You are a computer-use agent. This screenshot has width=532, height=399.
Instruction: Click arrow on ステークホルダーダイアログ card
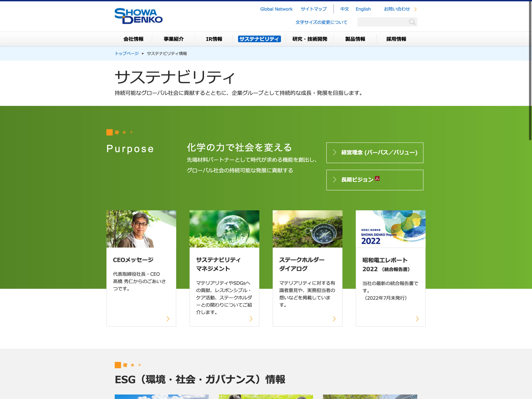pos(334,319)
